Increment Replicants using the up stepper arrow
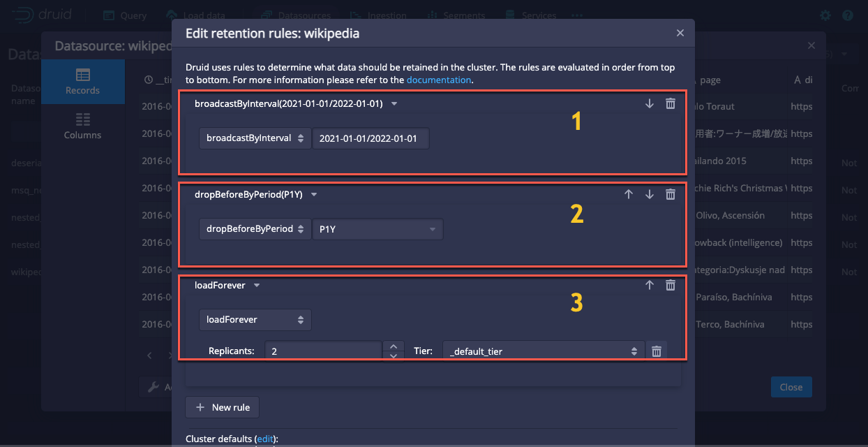Viewport: 868px width, 447px height. click(x=393, y=346)
